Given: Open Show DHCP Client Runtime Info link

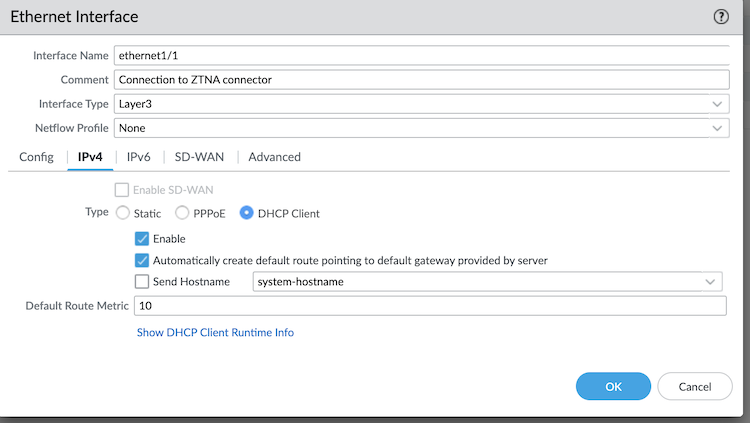Looking at the screenshot, I should tap(215, 332).
